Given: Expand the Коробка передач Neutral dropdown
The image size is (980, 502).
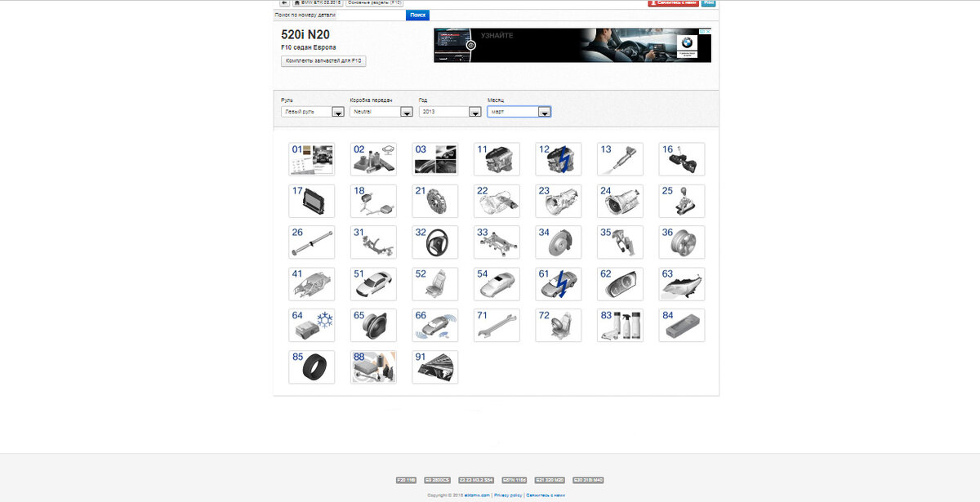Looking at the screenshot, I should point(381,112).
